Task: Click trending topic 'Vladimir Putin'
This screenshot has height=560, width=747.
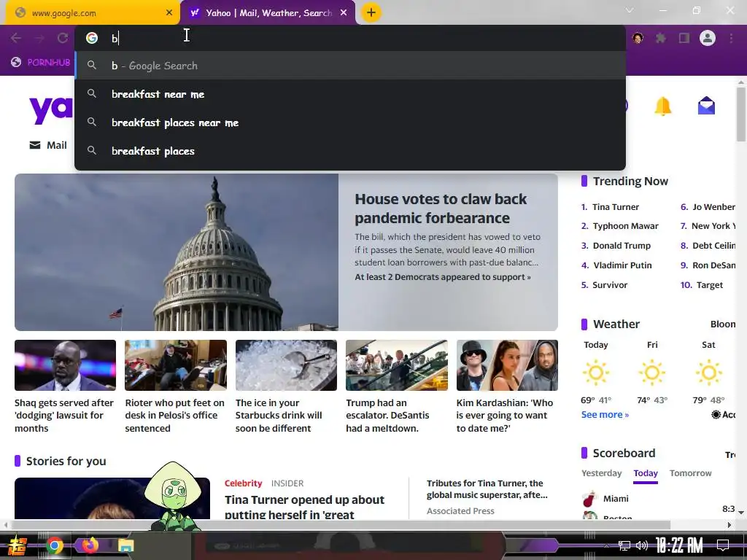Action: point(623,265)
